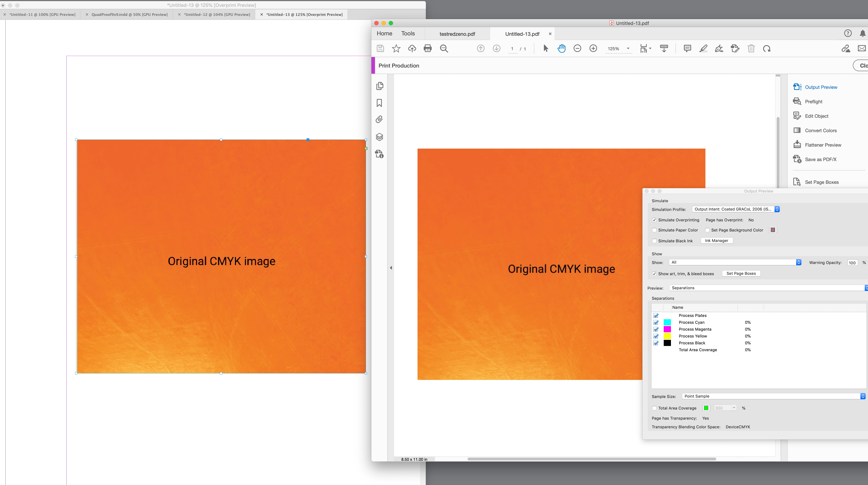The image size is (868, 485).
Task: Switch to the testredzeno.pdf tab
Action: 457,34
